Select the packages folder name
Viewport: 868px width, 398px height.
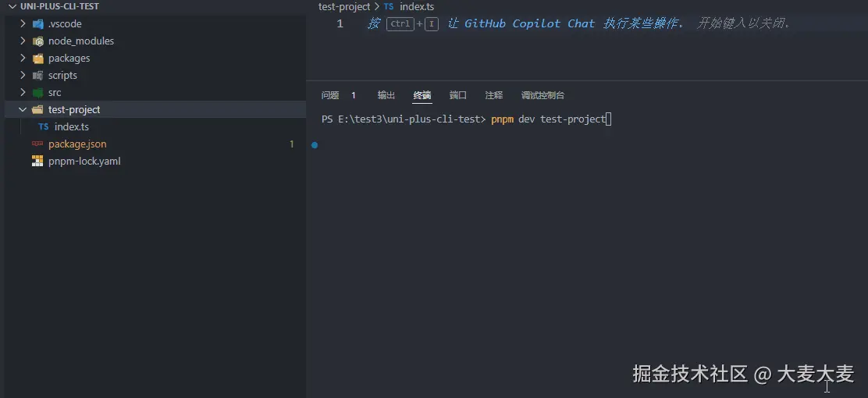pos(69,58)
